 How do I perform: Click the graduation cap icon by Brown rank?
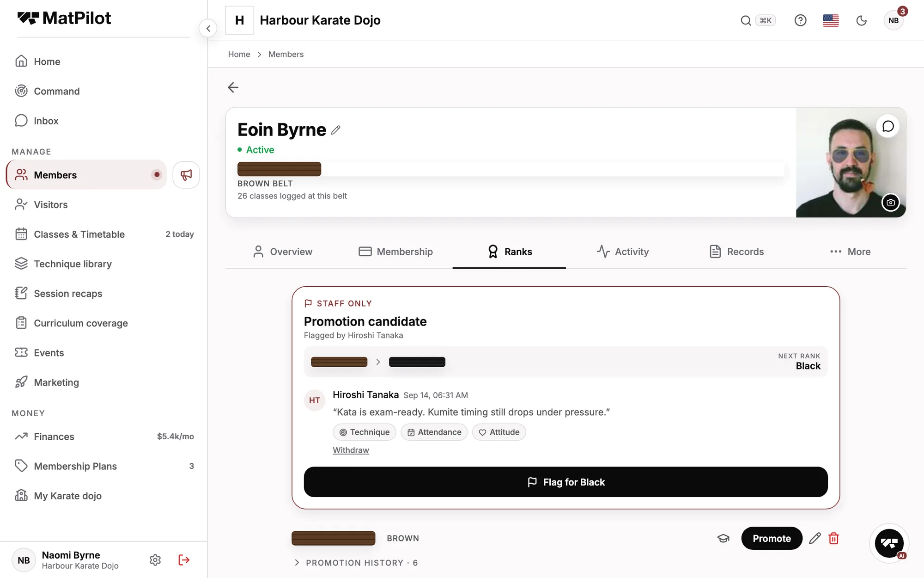(723, 538)
